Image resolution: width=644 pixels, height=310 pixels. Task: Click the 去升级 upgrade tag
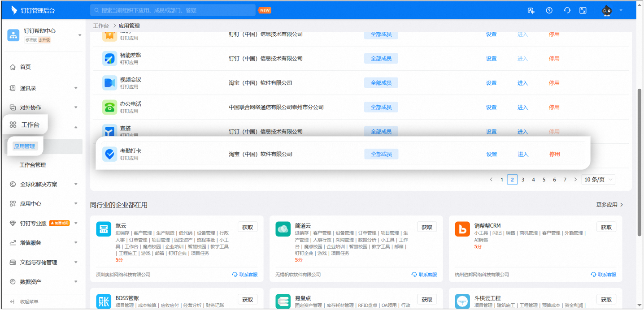44,40
